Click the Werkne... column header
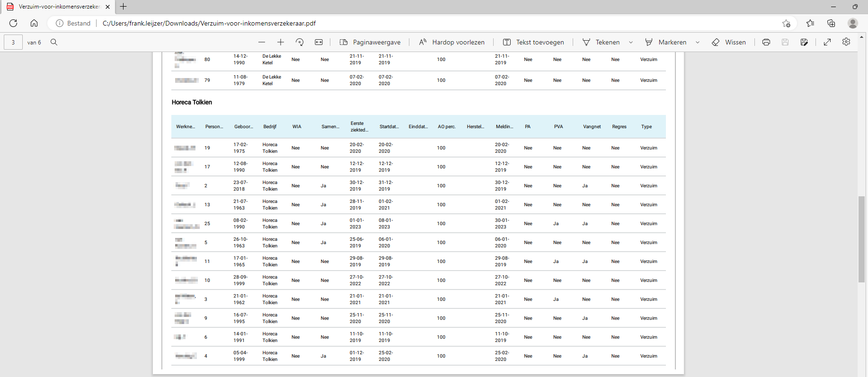Screen dimensions: 868x377 [186, 127]
